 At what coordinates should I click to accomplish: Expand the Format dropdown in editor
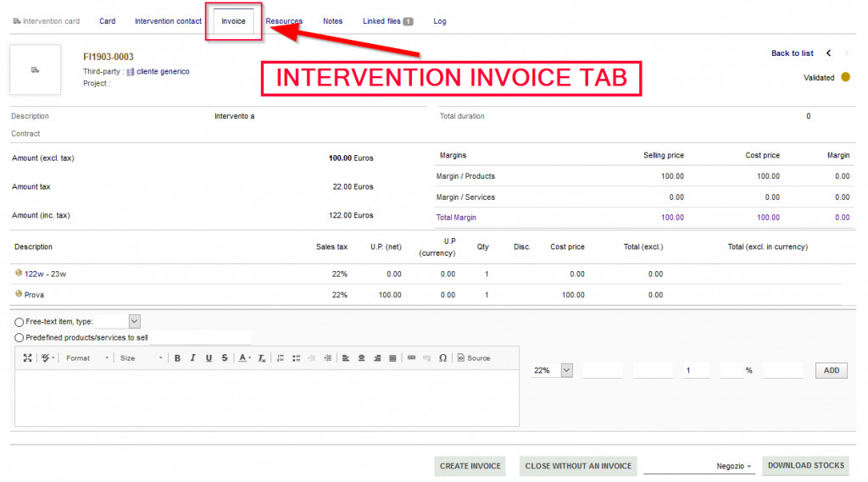[87, 358]
